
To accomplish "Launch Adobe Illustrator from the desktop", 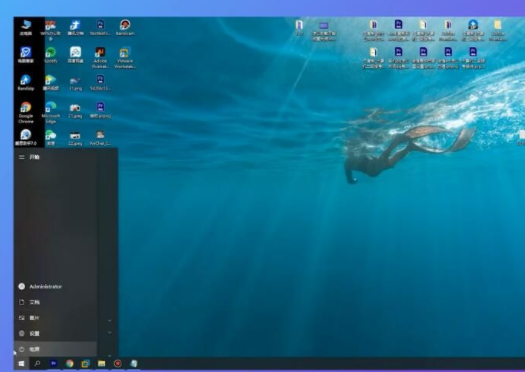I will coord(100,57).
